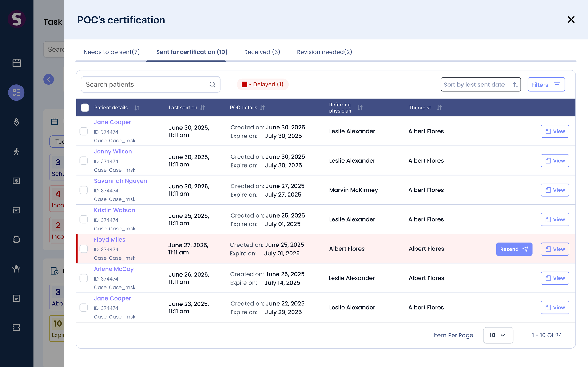
Task: Click the red Delayed (1) indicator
Action: [x=262, y=85]
